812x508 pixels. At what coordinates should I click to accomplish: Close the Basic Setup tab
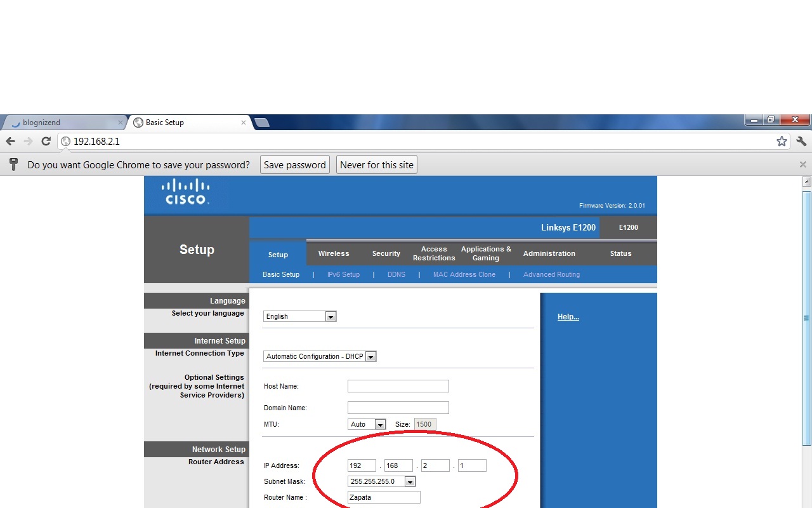click(244, 123)
